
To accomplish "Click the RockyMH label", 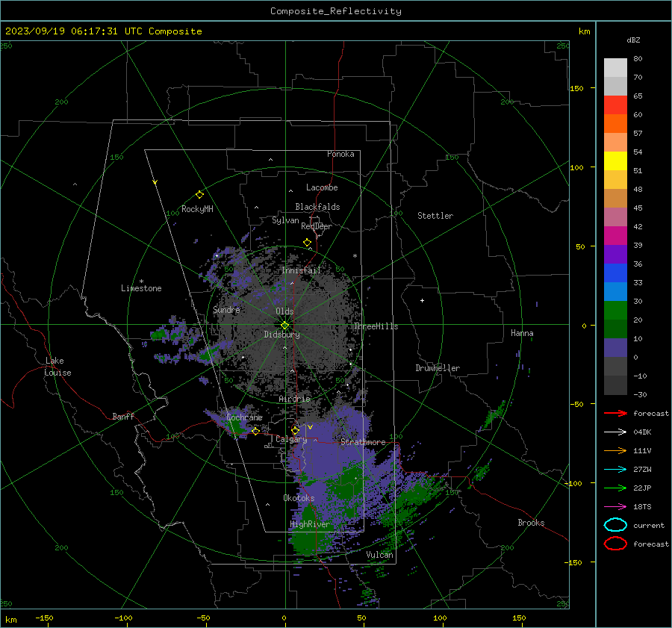I will pos(197,209).
